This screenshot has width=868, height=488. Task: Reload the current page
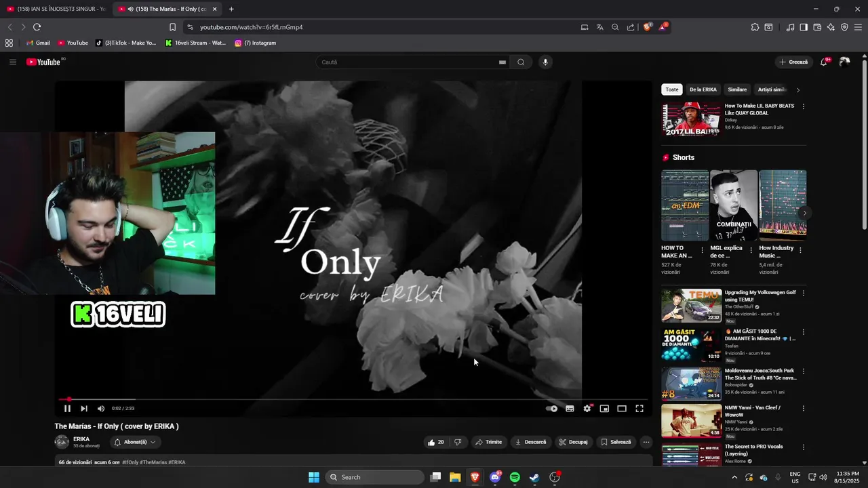pyautogui.click(x=37, y=27)
